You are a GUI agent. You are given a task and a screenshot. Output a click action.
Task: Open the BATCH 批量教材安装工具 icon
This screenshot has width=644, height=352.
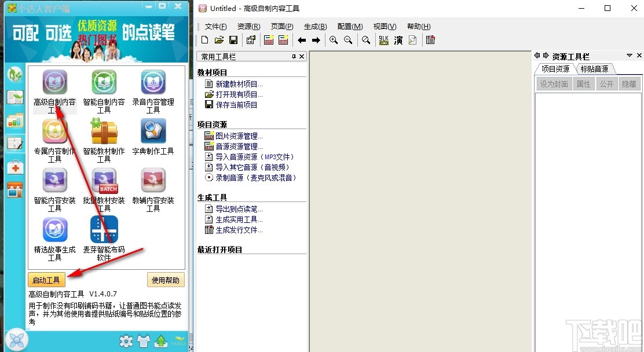(x=103, y=181)
